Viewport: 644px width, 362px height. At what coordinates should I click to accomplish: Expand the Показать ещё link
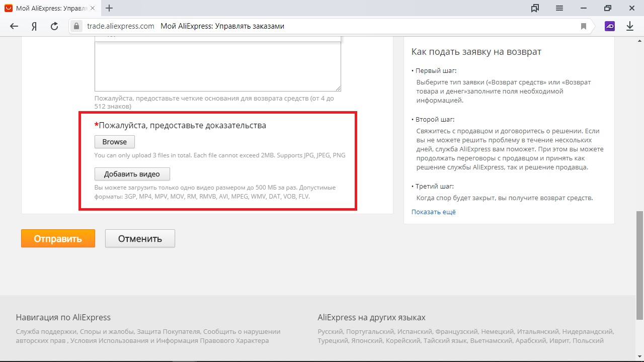(434, 212)
